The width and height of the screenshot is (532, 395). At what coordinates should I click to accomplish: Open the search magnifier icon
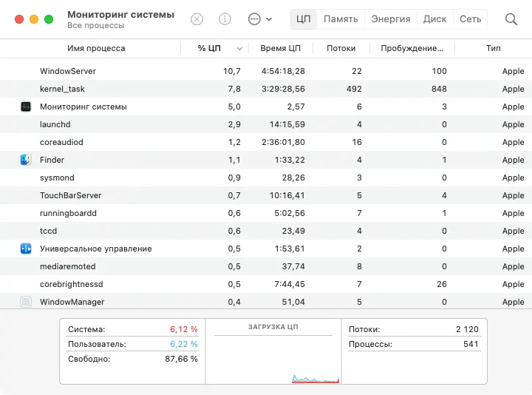(511, 19)
